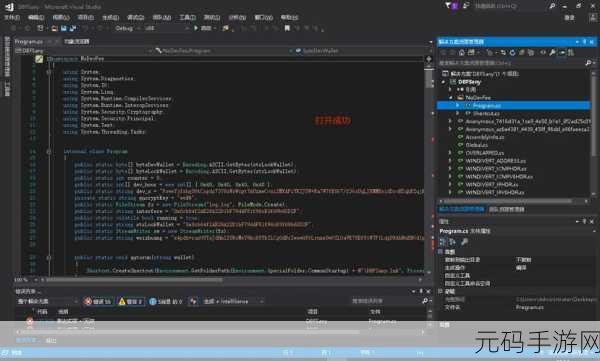Open the 生成 (Build) menu

tap(111, 17)
